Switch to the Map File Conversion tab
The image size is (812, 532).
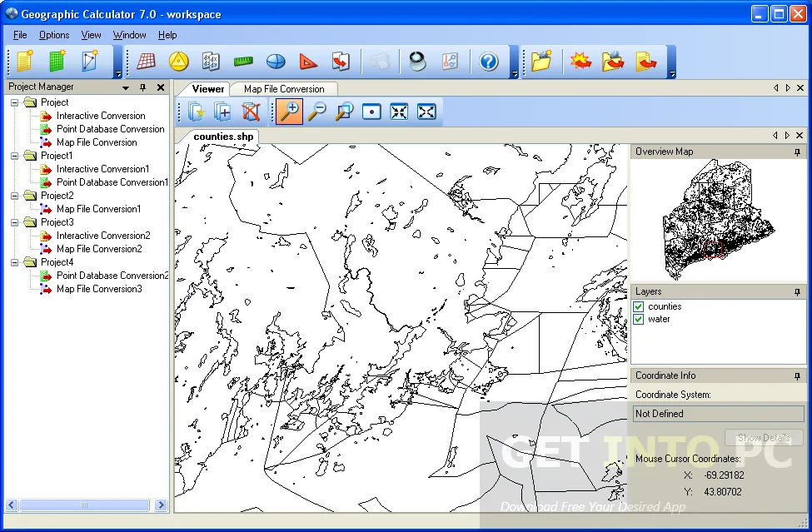point(284,89)
